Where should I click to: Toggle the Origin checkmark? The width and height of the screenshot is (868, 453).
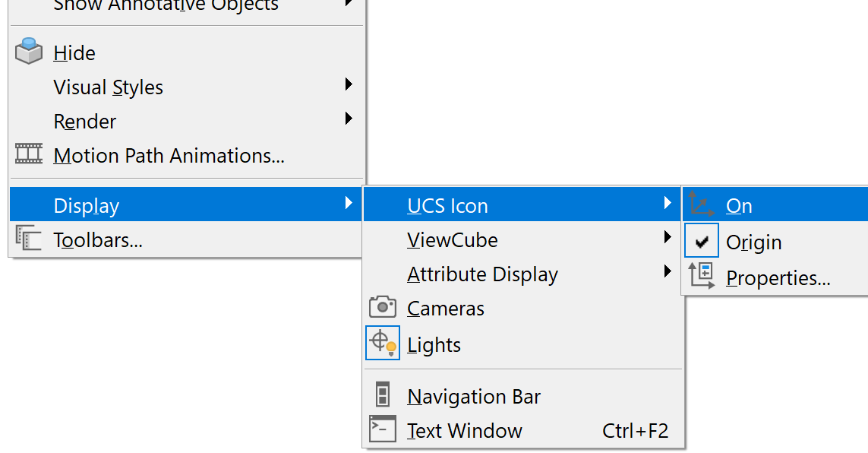[x=702, y=241]
